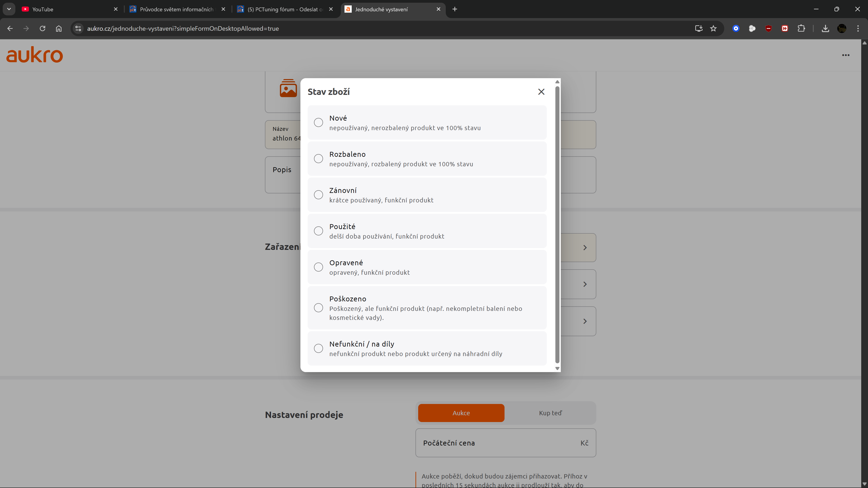Click the photo gallery upload icon
Image resolution: width=868 pixels, height=488 pixels.
(288, 88)
